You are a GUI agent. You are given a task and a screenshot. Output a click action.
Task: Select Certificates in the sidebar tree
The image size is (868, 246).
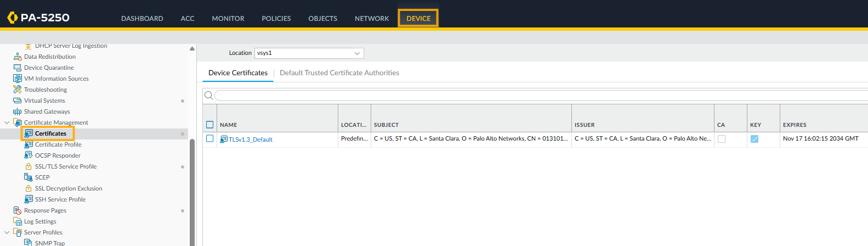coord(50,133)
